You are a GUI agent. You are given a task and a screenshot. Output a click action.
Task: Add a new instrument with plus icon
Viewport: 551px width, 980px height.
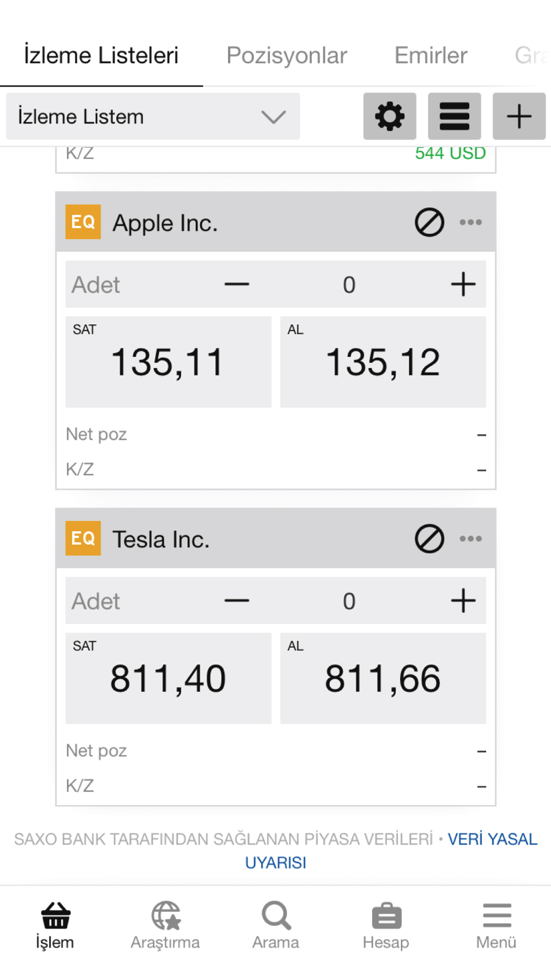point(519,116)
